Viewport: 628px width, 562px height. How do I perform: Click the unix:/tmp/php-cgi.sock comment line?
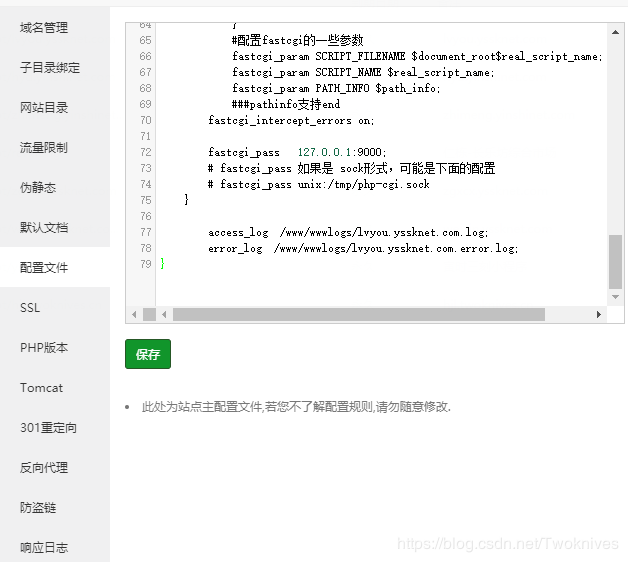pos(318,184)
